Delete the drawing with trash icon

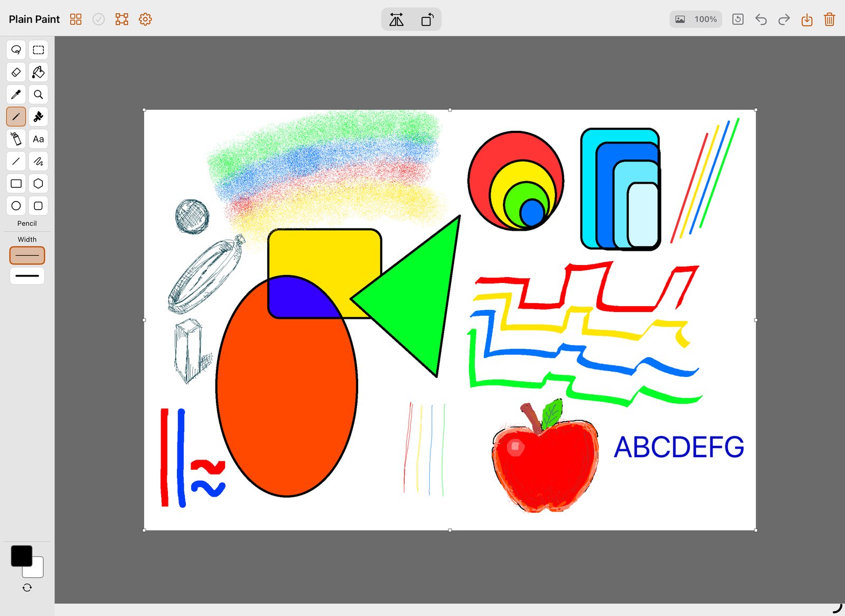click(830, 20)
